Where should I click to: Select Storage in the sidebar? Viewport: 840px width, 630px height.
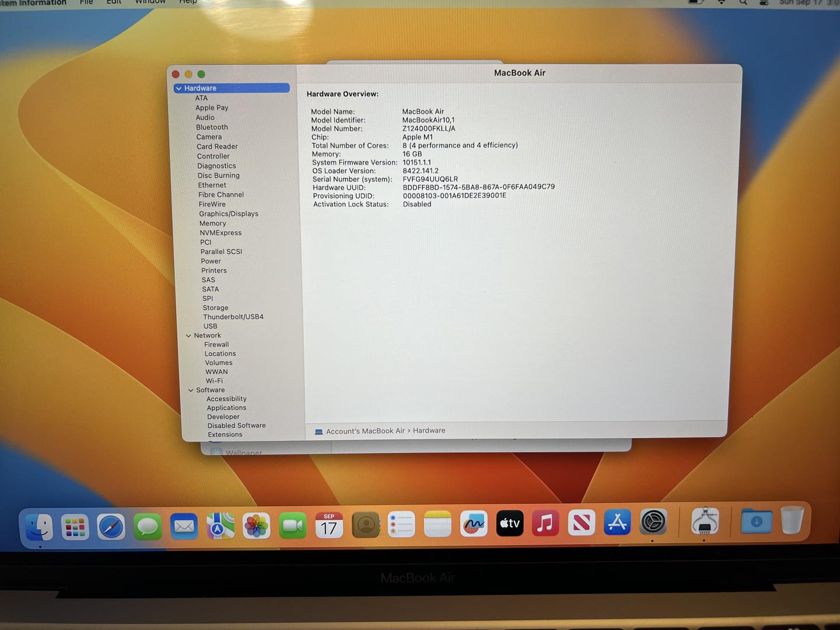(x=215, y=308)
